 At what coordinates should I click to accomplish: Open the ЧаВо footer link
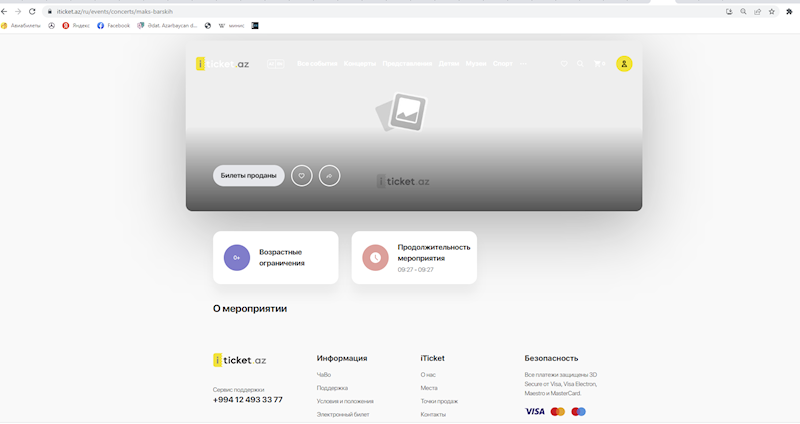tap(323, 375)
